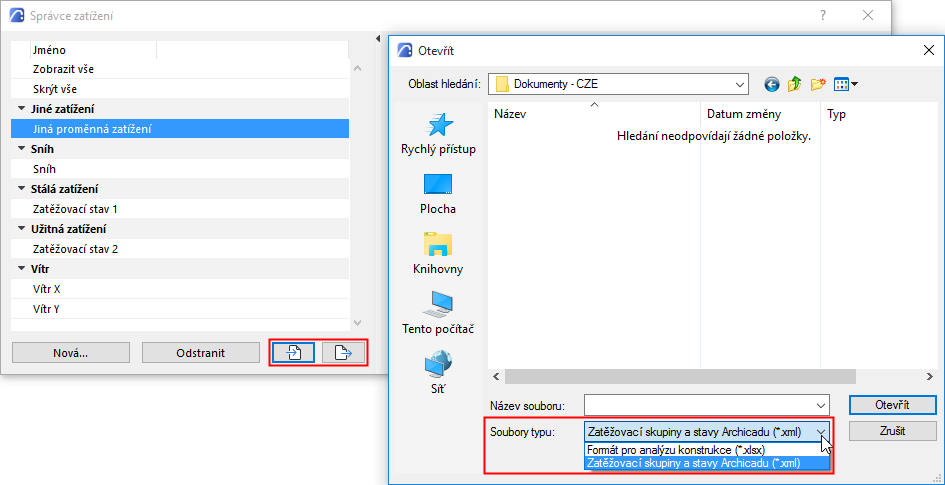This screenshot has height=485, width=945.
Task: Collapse the Jiné zatížení group
Action: pyautogui.click(x=21, y=109)
